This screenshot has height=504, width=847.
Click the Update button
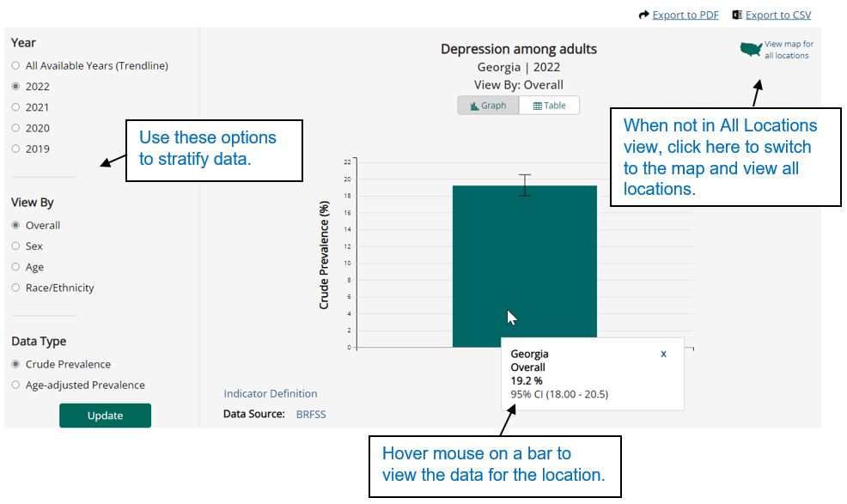(x=105, y=416)
